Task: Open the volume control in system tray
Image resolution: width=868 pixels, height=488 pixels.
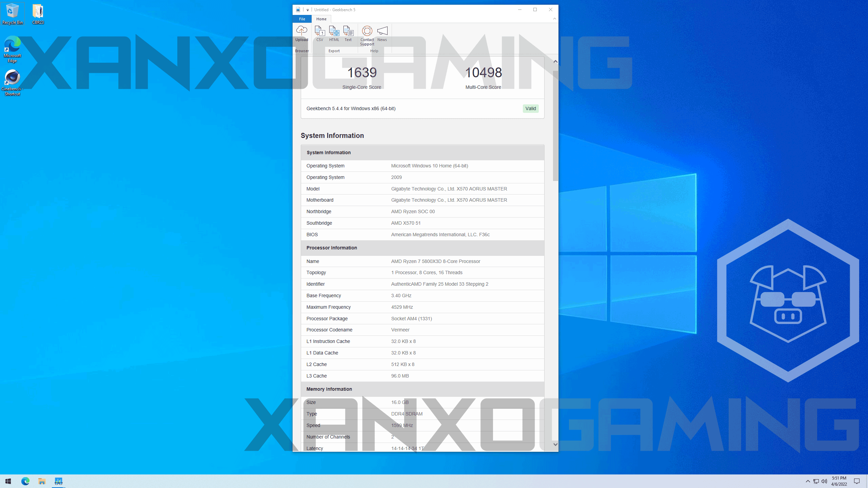Action: pos(824,481)
